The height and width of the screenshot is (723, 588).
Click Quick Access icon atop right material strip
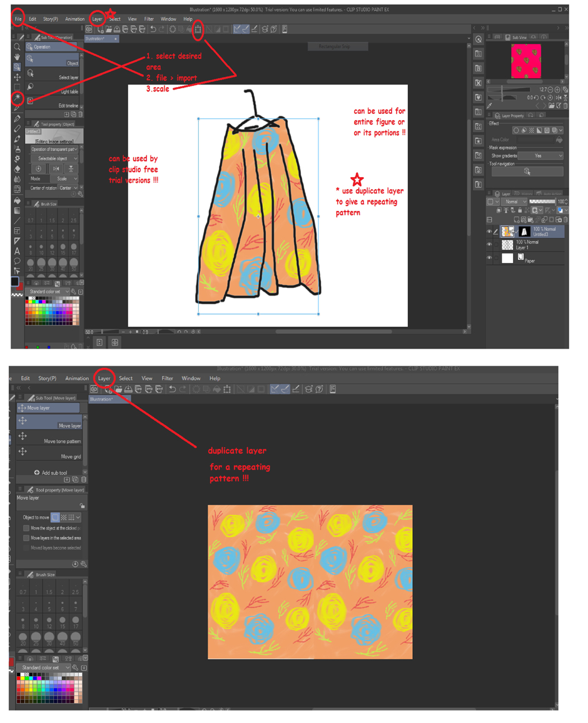(x=479, y=39)
